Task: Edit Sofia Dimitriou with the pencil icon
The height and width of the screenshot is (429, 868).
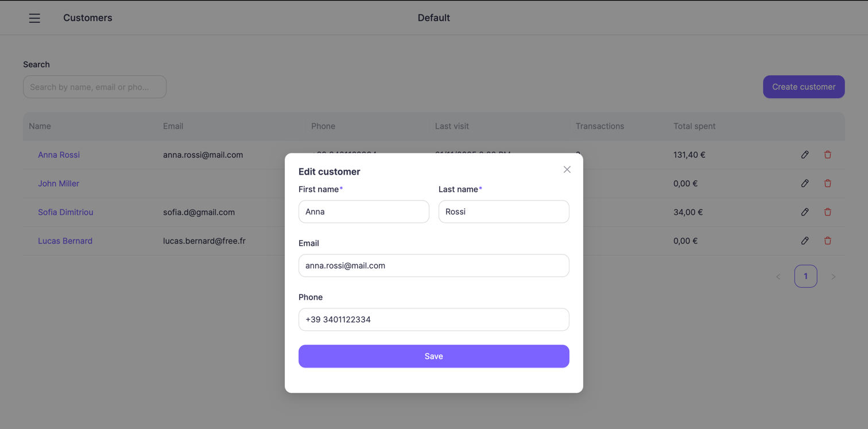Action: click(x=805, y=212)
